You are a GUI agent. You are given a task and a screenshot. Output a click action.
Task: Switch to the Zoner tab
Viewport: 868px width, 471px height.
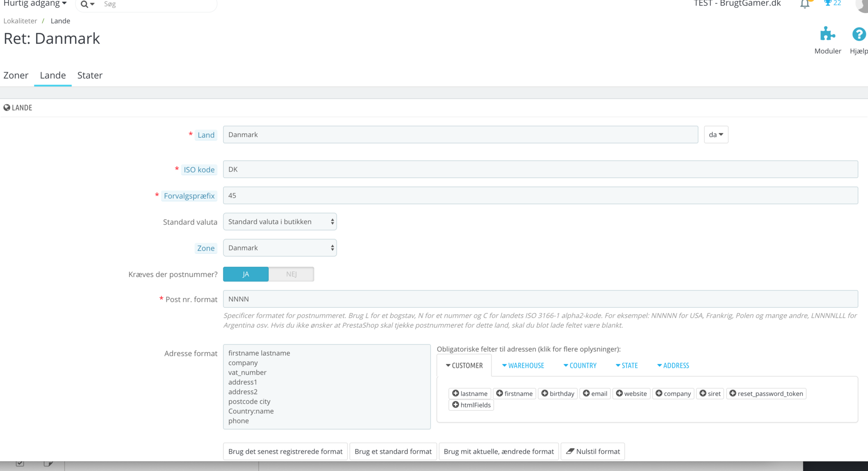click(x=16, y=75)
